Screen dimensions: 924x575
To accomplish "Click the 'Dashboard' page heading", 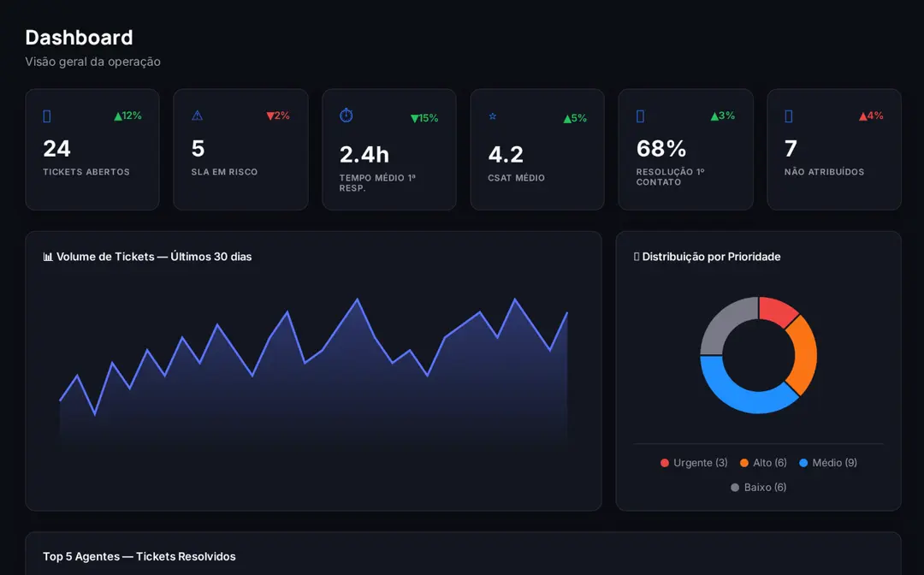I will click(79, 38).
